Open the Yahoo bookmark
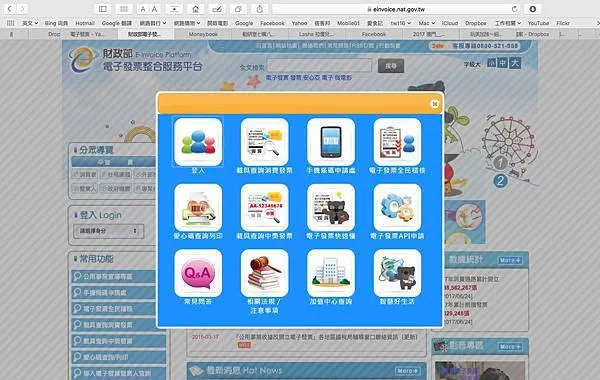600x380 pixels. 299,23
